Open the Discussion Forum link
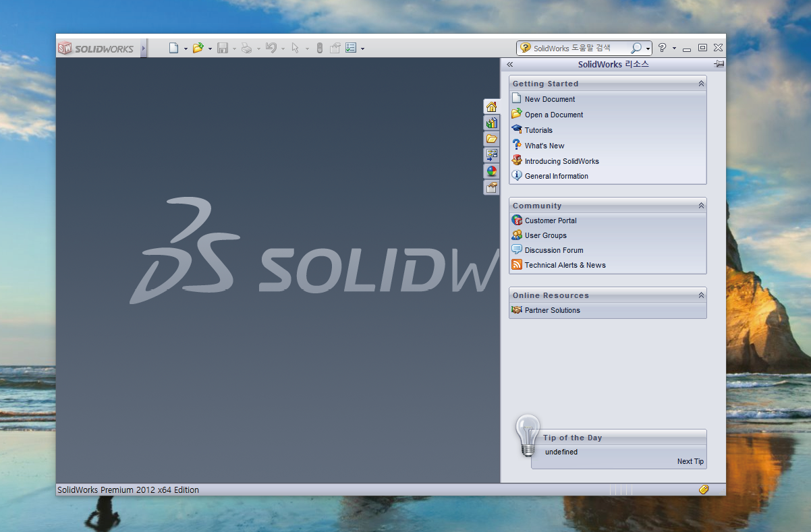811x532 pixels. click(x=554, y=250)
